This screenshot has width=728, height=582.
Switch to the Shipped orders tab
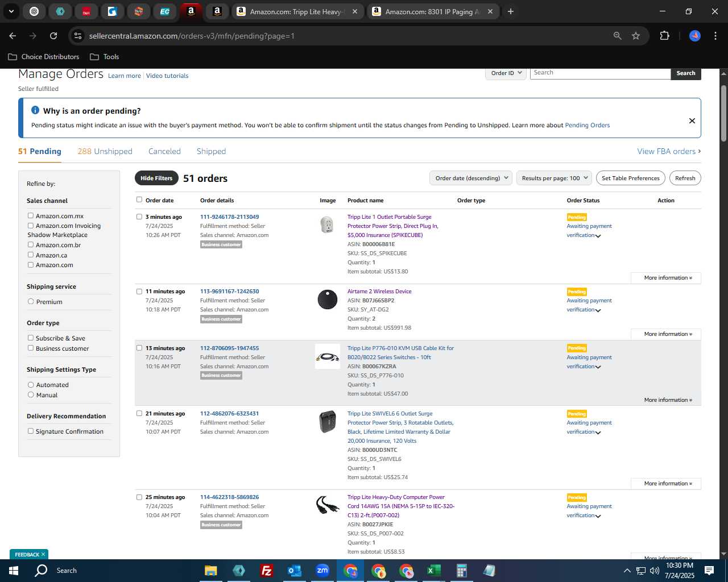pyautogui.click(x=211, y=151)
